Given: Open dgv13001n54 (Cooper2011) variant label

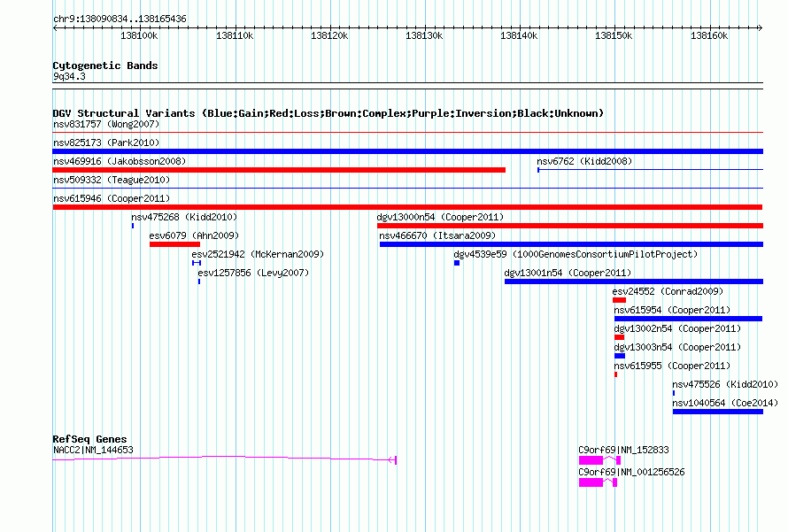Looking at the screenshot, I should (x=568, y=273).
